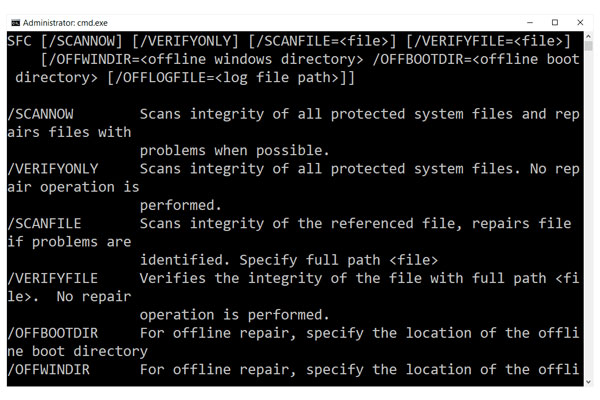Close the Administrator cmd.exe window
Viewport: 600px width, 400px height.
coord(580,23)
